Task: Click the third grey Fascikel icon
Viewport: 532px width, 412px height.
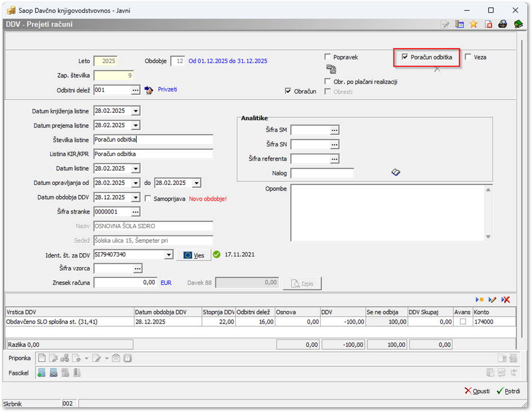Action: (x=65, y=373)
